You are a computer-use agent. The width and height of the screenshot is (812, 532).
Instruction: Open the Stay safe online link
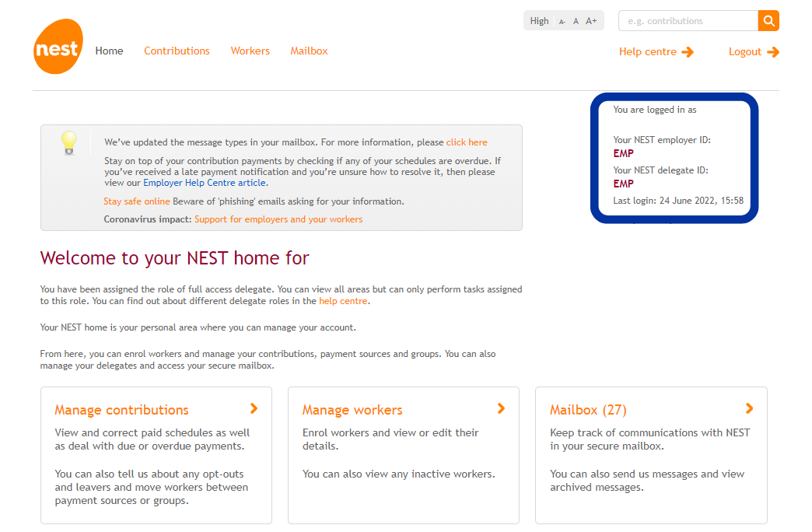(x=137, y=201)
